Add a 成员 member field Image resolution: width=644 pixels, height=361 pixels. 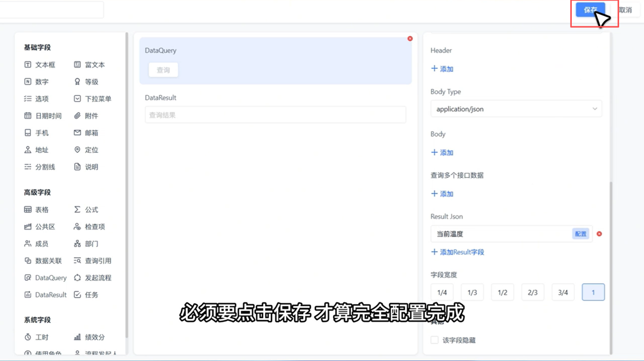(x=37, y=244)
